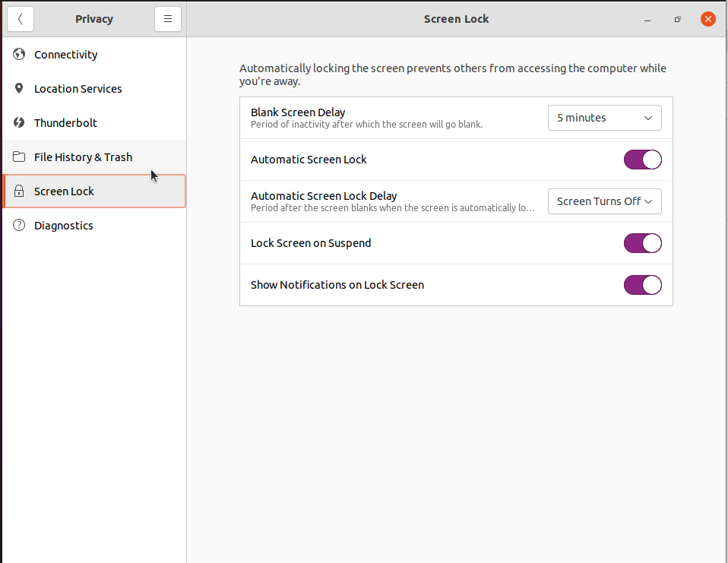The height and width of the screenshot is (563, 728).
Task: Select File History & Trash in sidebar
Action: coord(83,157)
